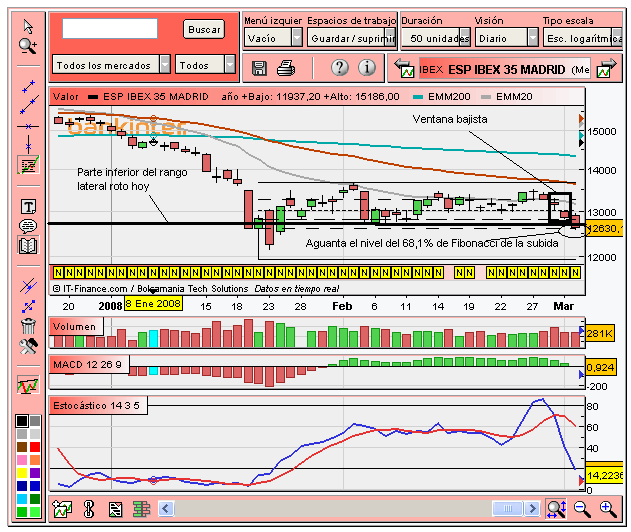
Task: Click the scrollbar right arrow
Action: 532,509
